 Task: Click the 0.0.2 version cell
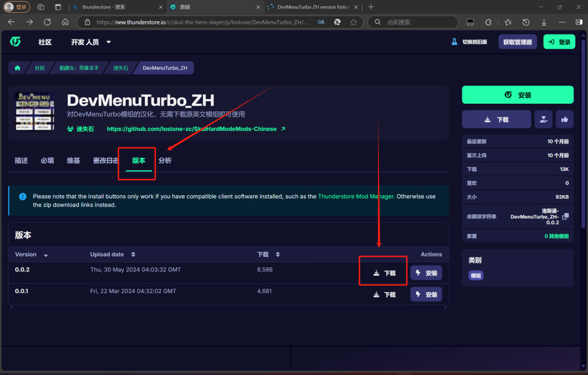pyautogui.click(x=22, y=269)
